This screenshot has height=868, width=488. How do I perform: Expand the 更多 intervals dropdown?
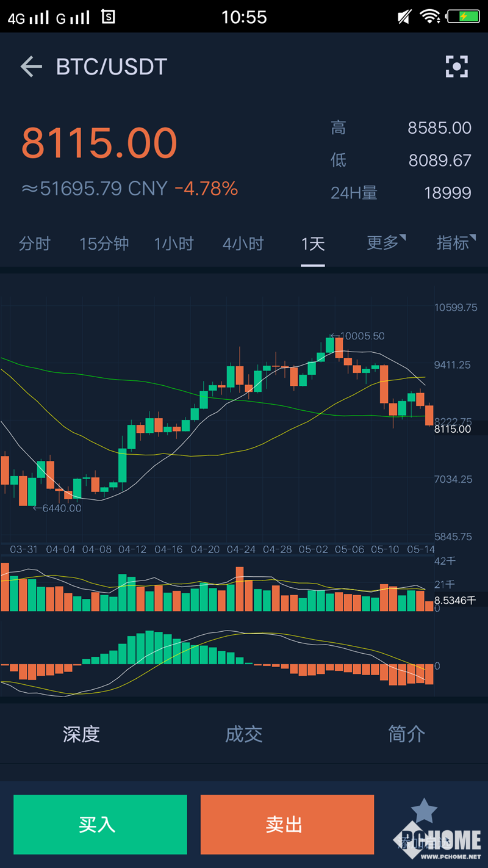click(386, 242)
